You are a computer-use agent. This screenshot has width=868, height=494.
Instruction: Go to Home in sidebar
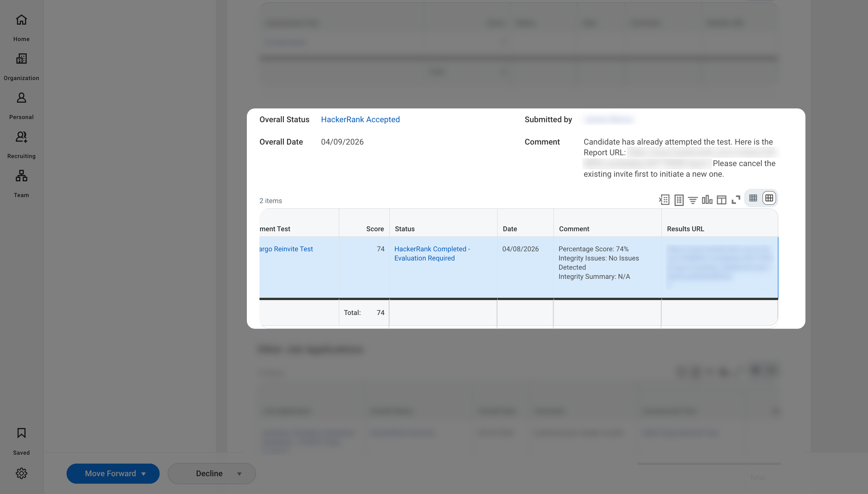22,28
